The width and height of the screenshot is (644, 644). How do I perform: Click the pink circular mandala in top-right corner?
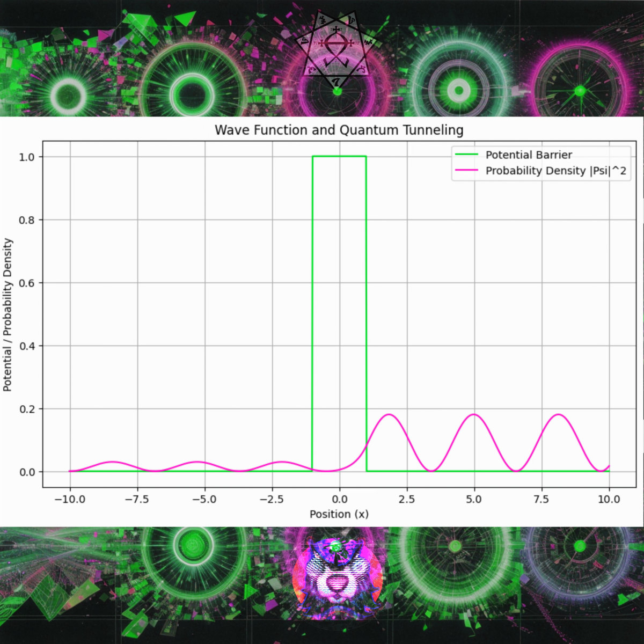[580, 90]
